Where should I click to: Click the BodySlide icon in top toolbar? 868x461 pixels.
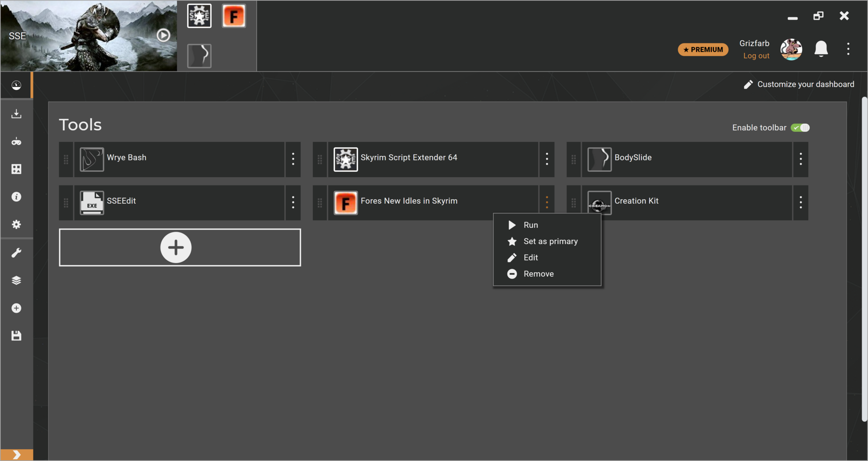199,56
